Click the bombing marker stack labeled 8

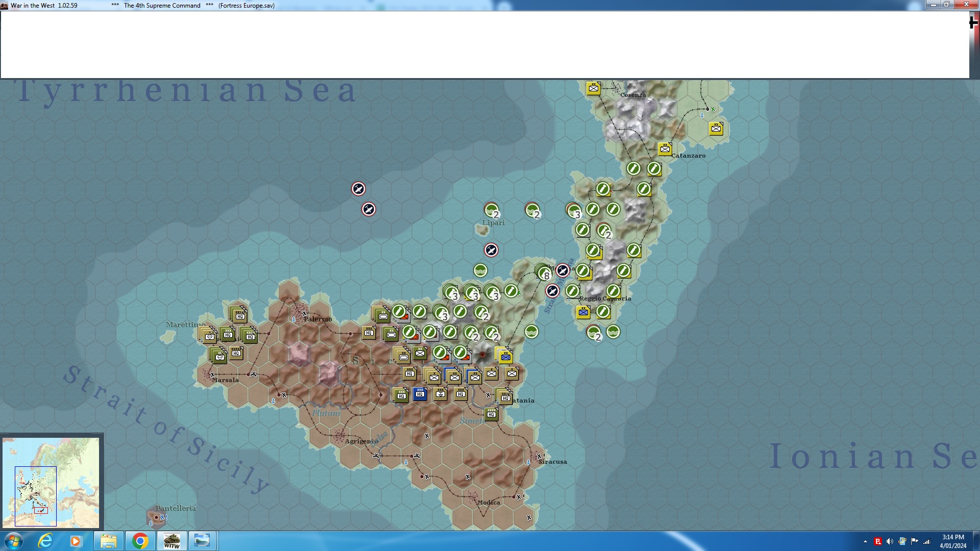(x=544, y=272)
